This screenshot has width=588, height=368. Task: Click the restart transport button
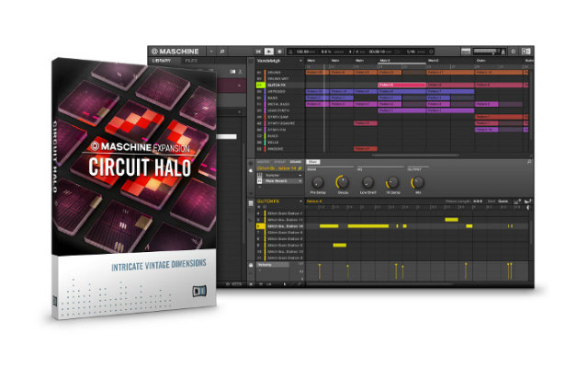(258, 52)
